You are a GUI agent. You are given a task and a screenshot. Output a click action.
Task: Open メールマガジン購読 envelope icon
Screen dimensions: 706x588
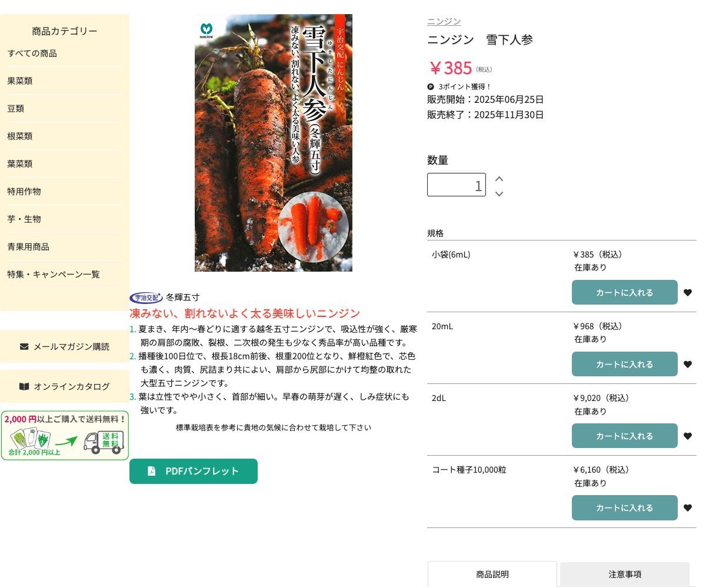tap(25, 346)
